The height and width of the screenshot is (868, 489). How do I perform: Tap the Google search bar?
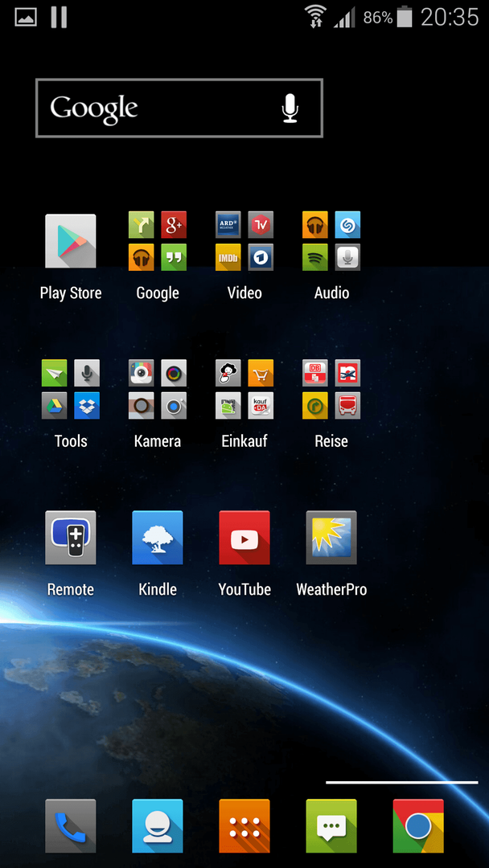179,108
